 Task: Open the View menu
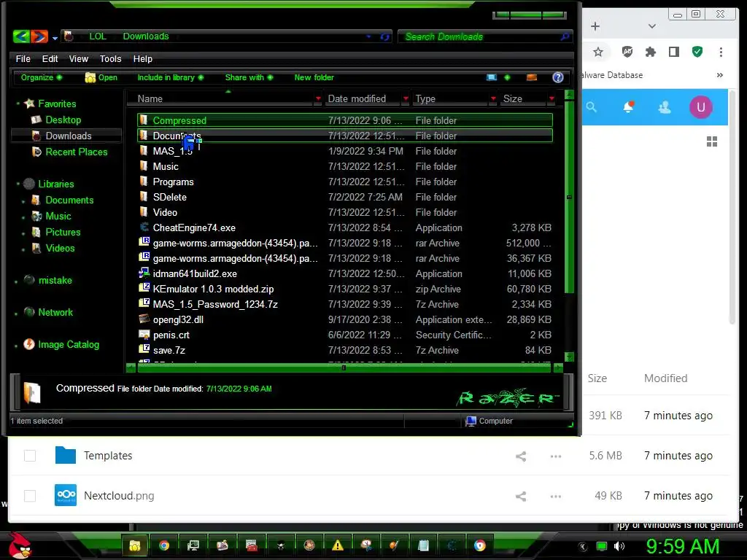pos(79,58)
